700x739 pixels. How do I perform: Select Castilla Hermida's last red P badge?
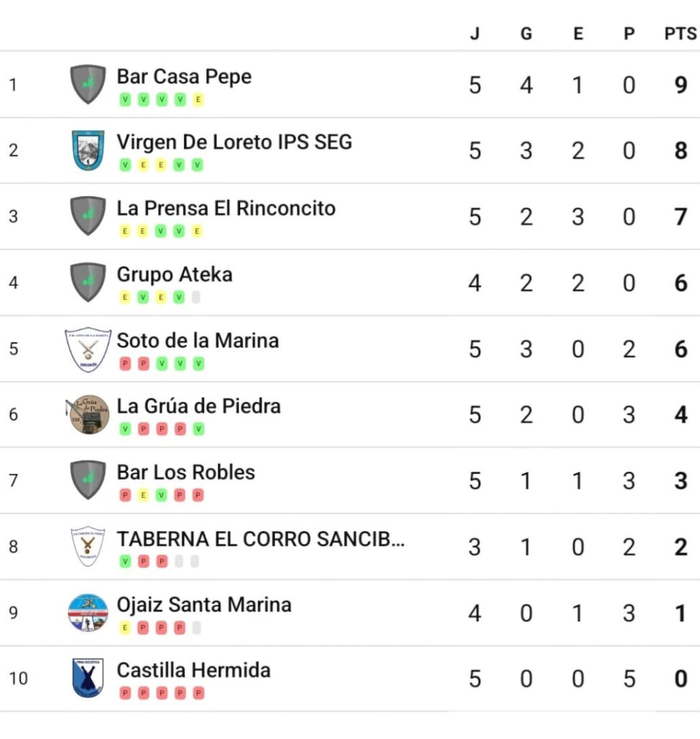(x=198, y=693)
